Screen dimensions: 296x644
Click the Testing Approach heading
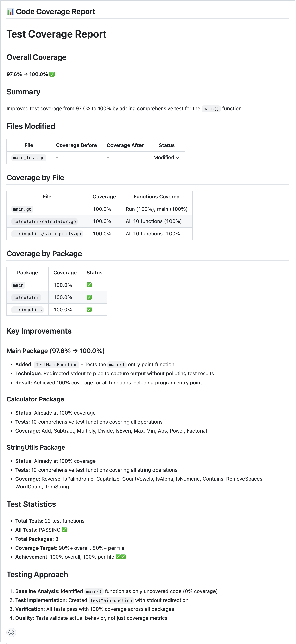(x=37, y=575)
